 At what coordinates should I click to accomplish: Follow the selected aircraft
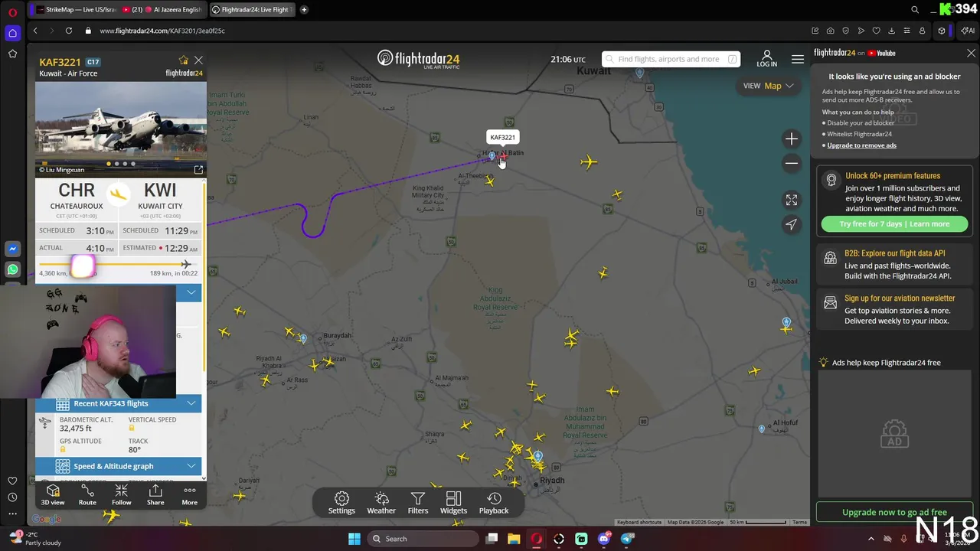(x=121, y=494)
